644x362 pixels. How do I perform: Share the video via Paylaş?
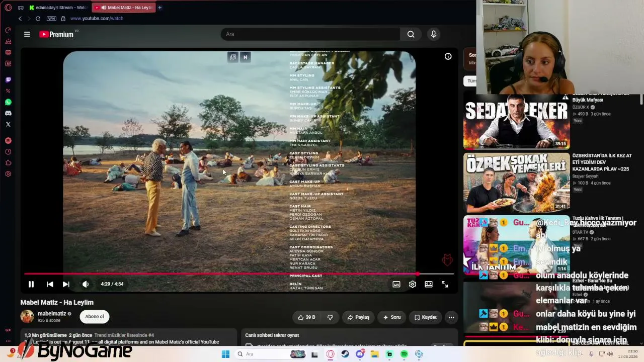pos(358,317)
